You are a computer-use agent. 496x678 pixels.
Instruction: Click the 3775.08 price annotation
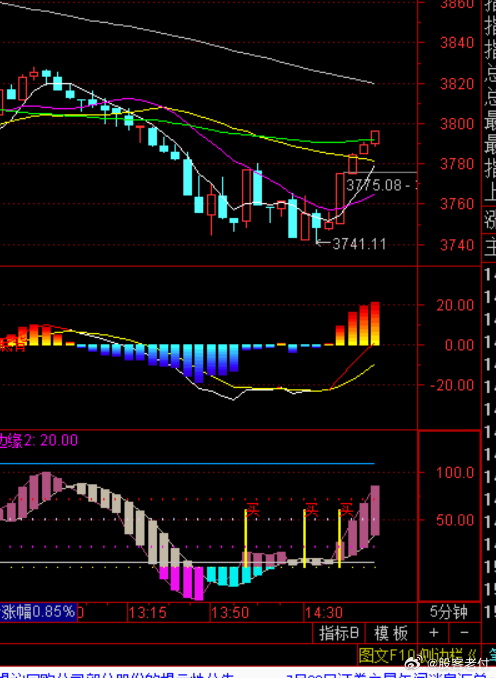[x=374, y=185]
